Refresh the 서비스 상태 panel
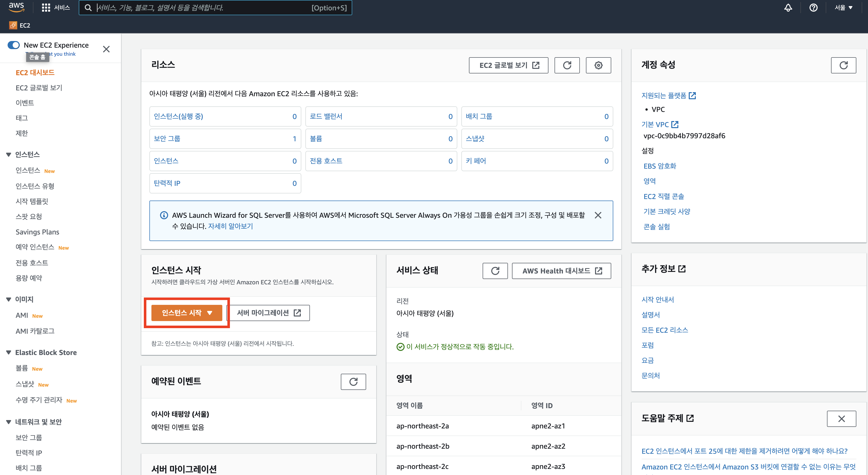 [495, 271]
